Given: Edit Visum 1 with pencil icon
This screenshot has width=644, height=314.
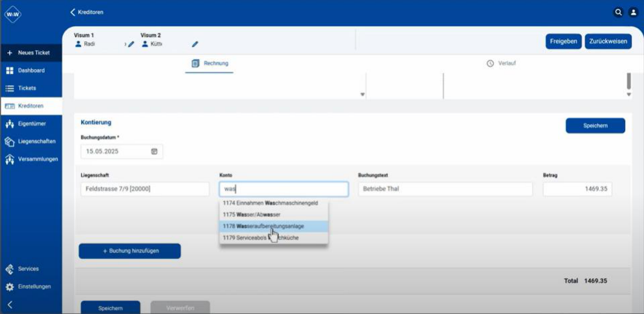Looking at the screenshot, I should pos(131,44).
